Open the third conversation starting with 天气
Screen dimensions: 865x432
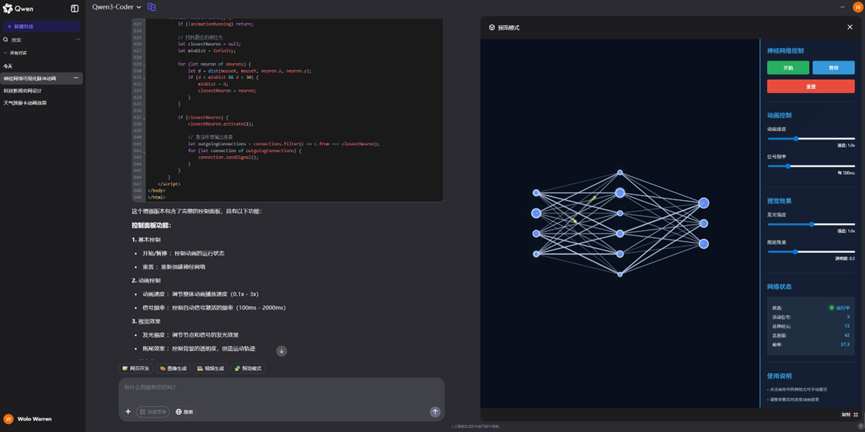click(25, 103)
